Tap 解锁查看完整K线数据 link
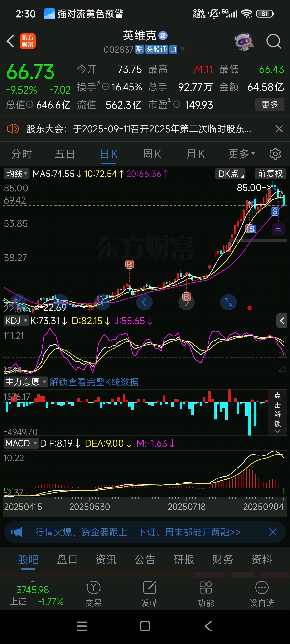 pos(94,382)
